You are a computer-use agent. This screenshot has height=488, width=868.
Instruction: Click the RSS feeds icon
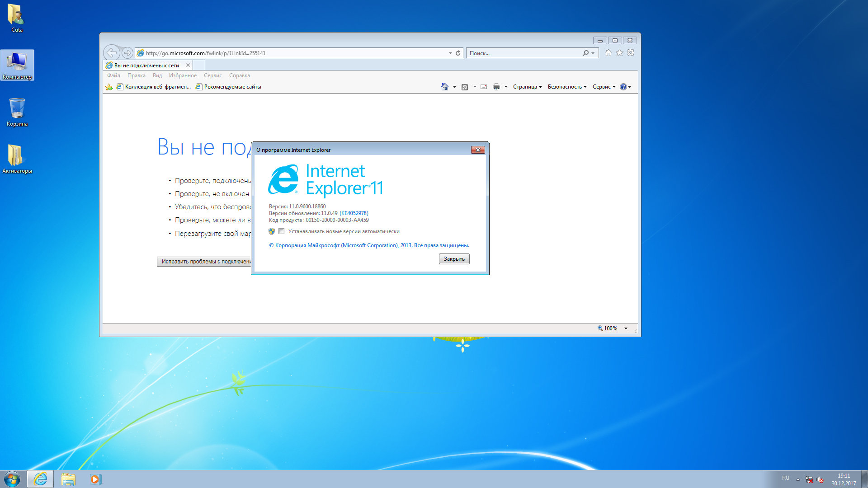464,87
